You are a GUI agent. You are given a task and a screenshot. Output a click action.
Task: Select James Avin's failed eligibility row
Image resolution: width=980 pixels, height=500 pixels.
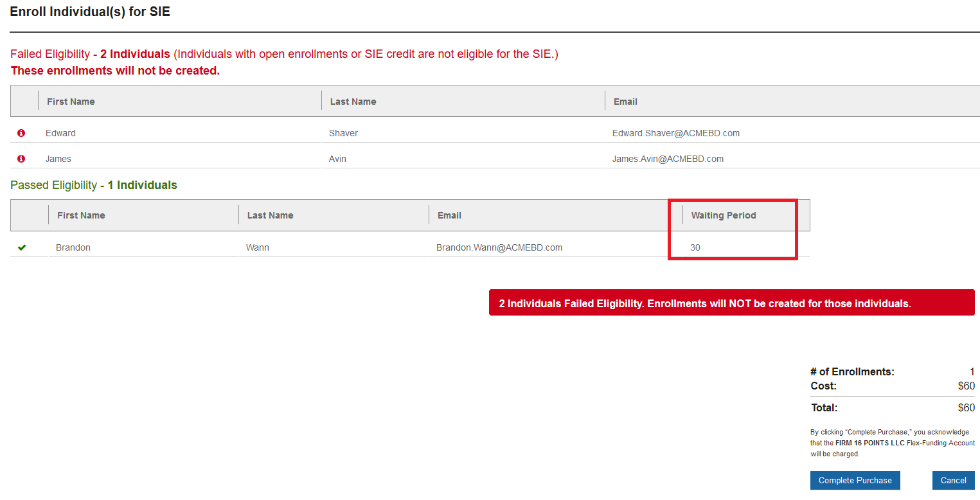[x=257, y=158]
